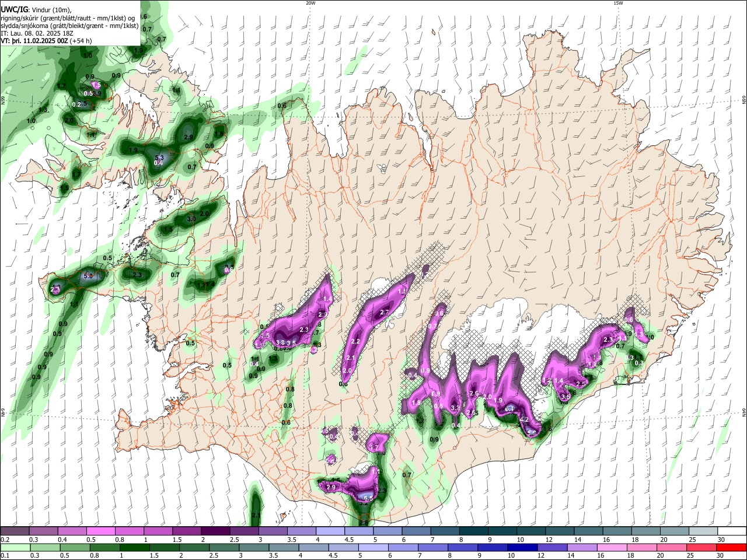
Task: Pick the lavender snow swatch labeled 4
Action: click(x=330, y=531)
